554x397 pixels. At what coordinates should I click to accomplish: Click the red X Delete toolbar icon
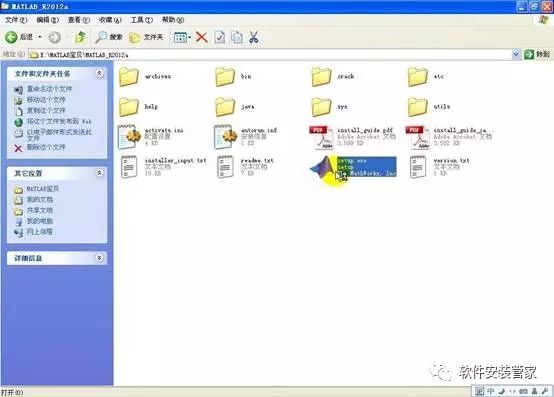pyautogui.click(x=202, y=37)
